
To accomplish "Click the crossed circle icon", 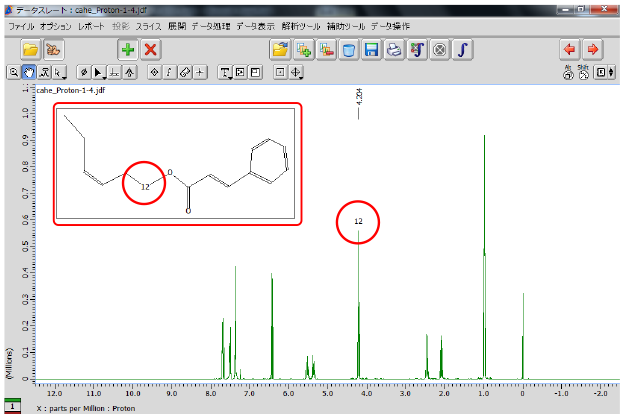I will point(440,50).
